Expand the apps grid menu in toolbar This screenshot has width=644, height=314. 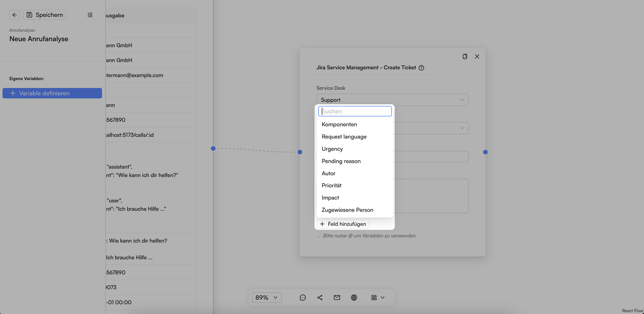[x=378, y=297]
